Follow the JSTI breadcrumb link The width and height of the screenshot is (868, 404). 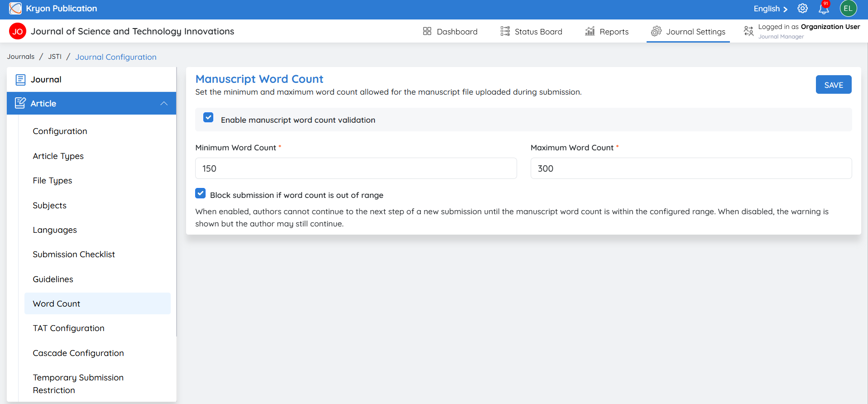pos(55,57)
